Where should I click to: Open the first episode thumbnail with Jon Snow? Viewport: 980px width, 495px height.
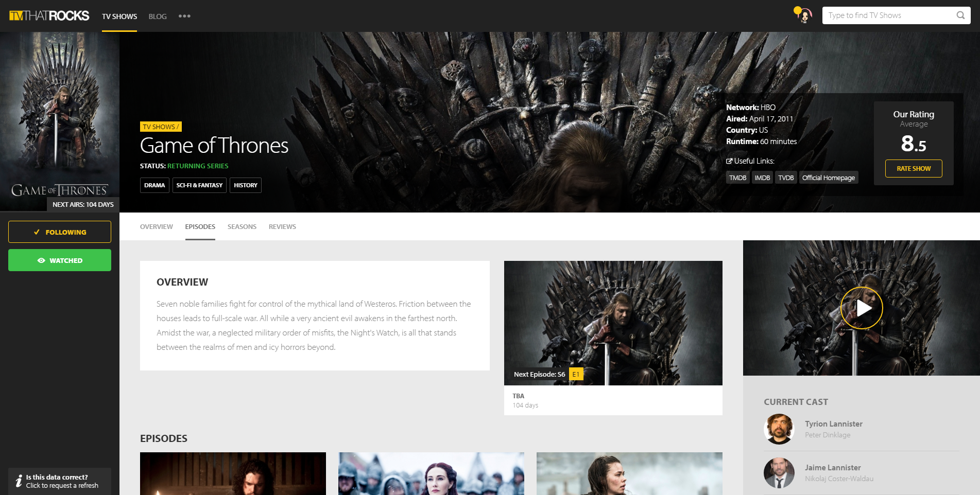233,473
